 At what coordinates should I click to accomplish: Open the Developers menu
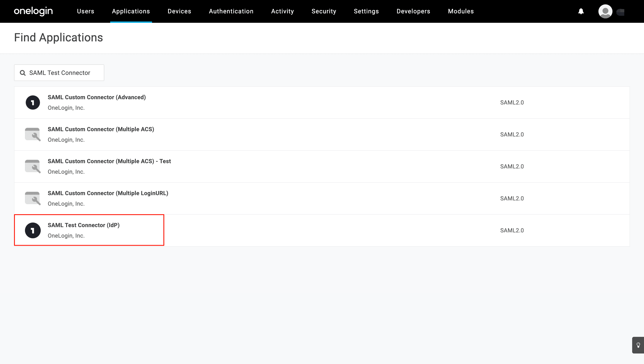click(413, 11)
